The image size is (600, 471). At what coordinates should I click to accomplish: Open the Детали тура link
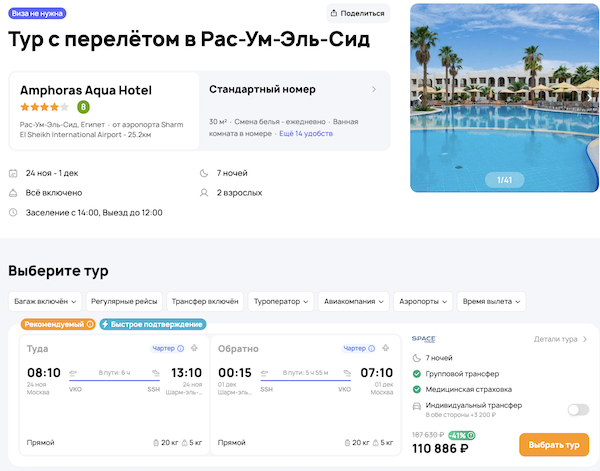[561, 339]
